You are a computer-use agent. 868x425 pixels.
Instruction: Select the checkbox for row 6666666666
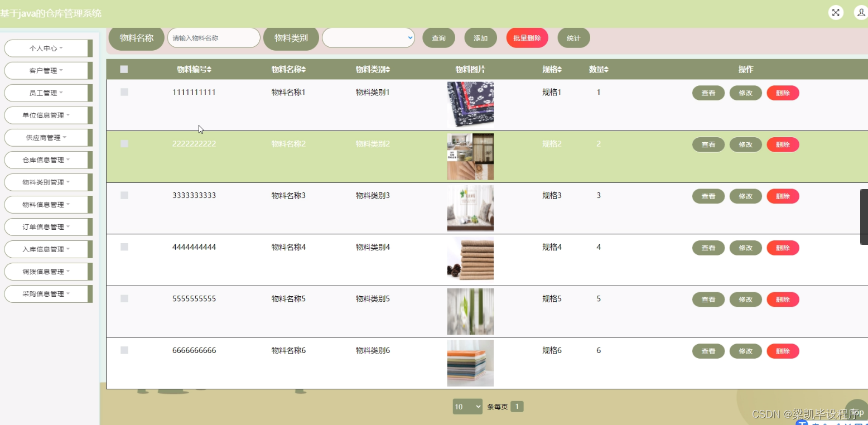tap(124, 350)
